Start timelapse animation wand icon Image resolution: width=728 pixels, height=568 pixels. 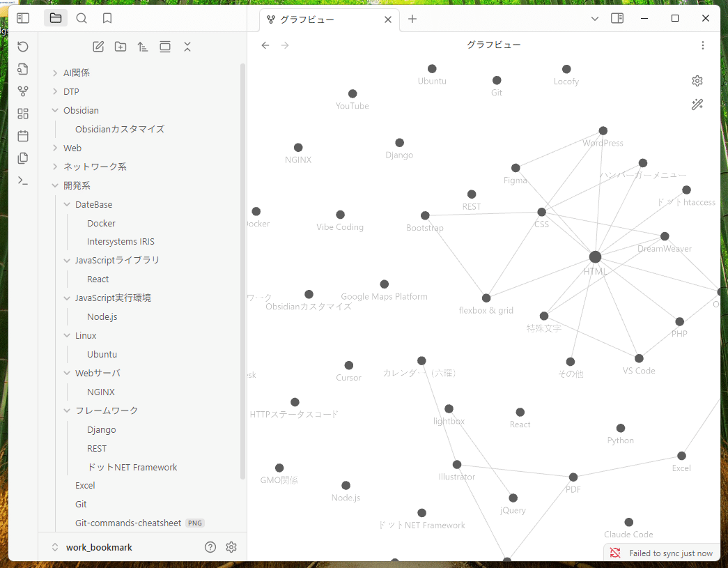pyautogui.click(x=697, y=105)
